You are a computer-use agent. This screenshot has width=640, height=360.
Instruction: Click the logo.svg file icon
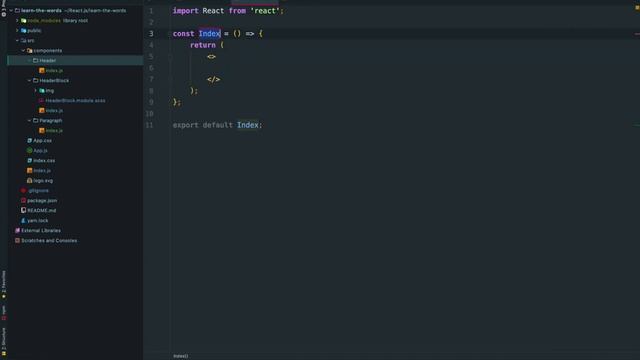[x=29, y=180]
